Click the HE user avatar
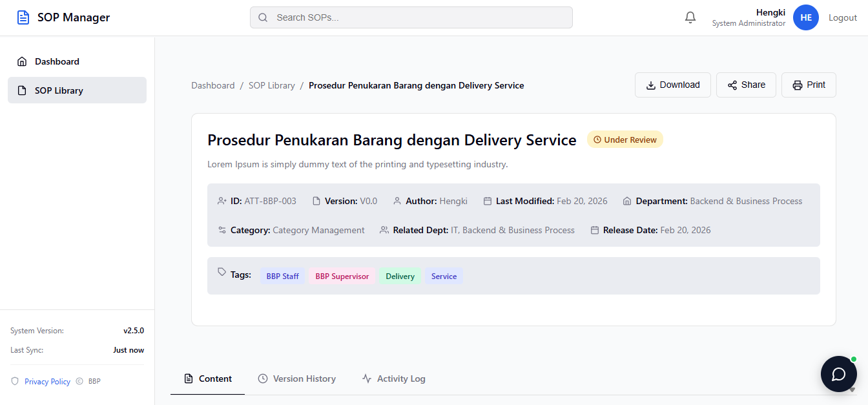Image resolution: width=868 pixels, height=405 pixels. (x=806, y=17)
